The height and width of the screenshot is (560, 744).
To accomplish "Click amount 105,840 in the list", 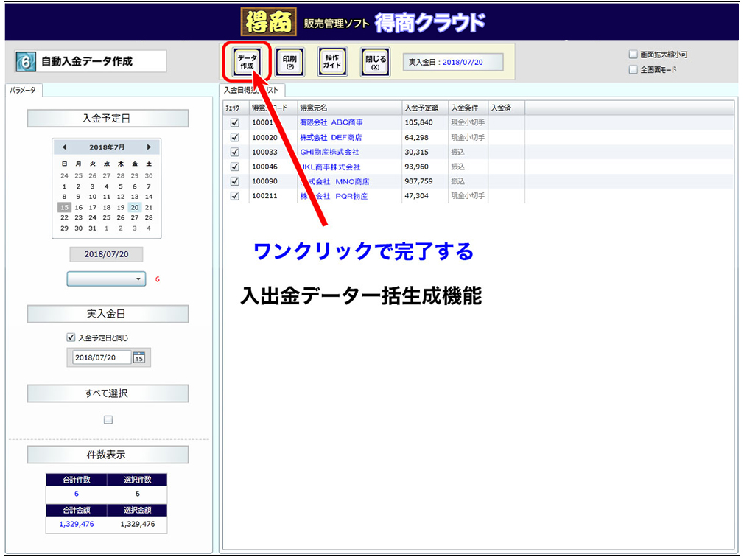I will coord(418,122).
